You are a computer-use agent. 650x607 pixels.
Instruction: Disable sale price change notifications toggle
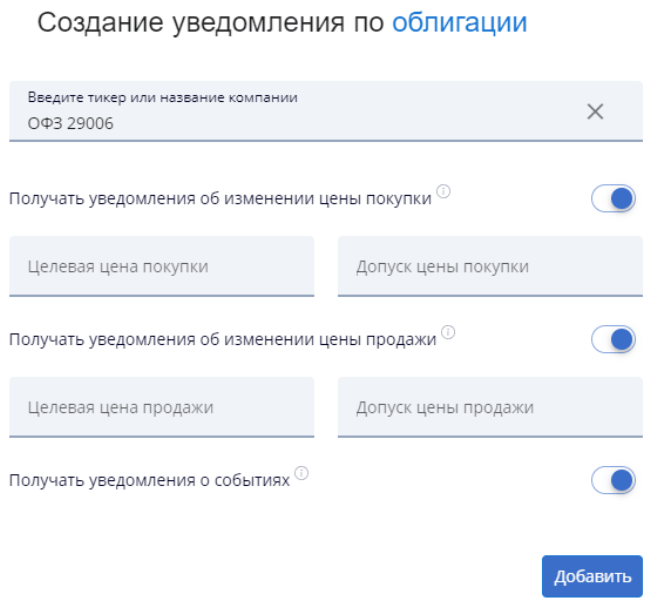[613, 340]
